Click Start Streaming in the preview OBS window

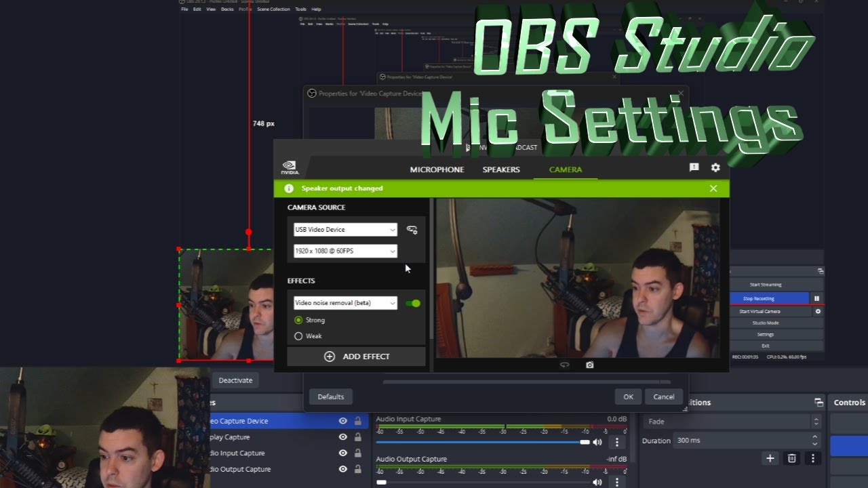(x=766, y=285)
